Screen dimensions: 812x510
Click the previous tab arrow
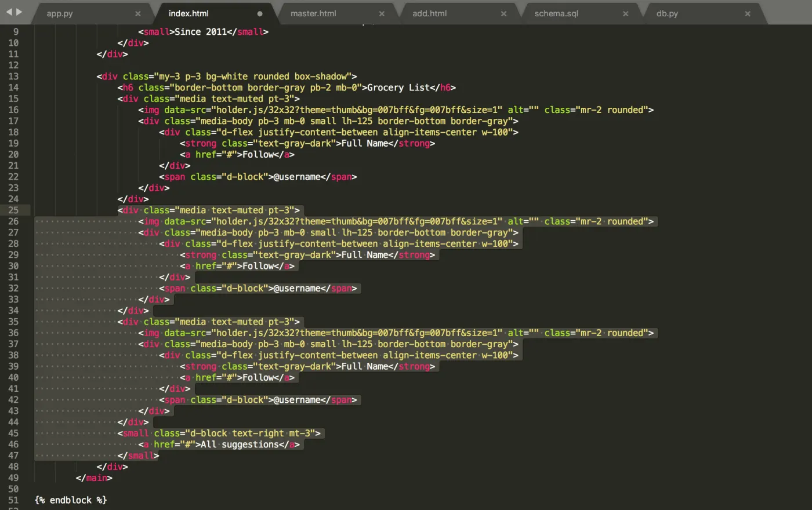(x=9, y=12)
